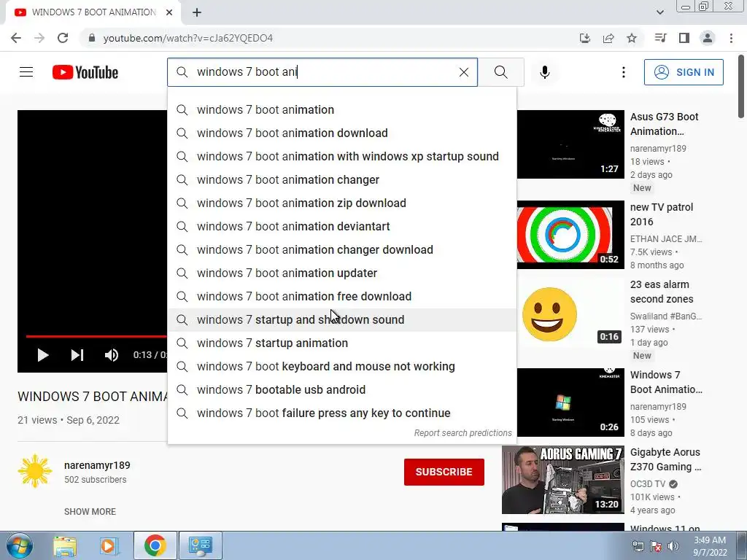Select 'windows 7 boot animation updater'

tap(342, 273)
